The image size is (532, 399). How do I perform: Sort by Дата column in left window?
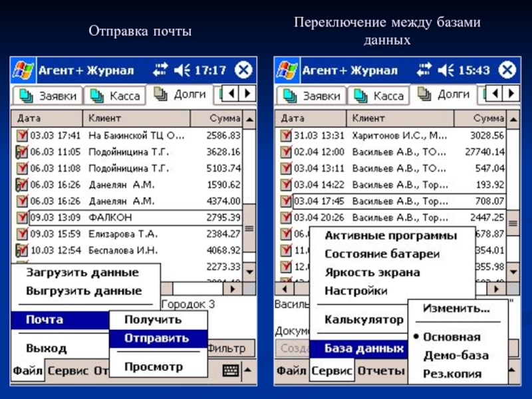[47, 118]
